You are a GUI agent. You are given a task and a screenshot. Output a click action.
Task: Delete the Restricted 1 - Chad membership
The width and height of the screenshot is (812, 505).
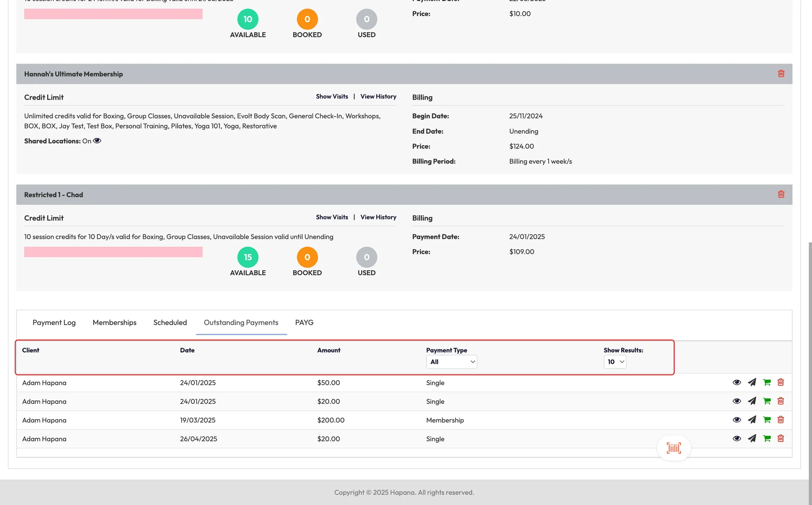781,194
